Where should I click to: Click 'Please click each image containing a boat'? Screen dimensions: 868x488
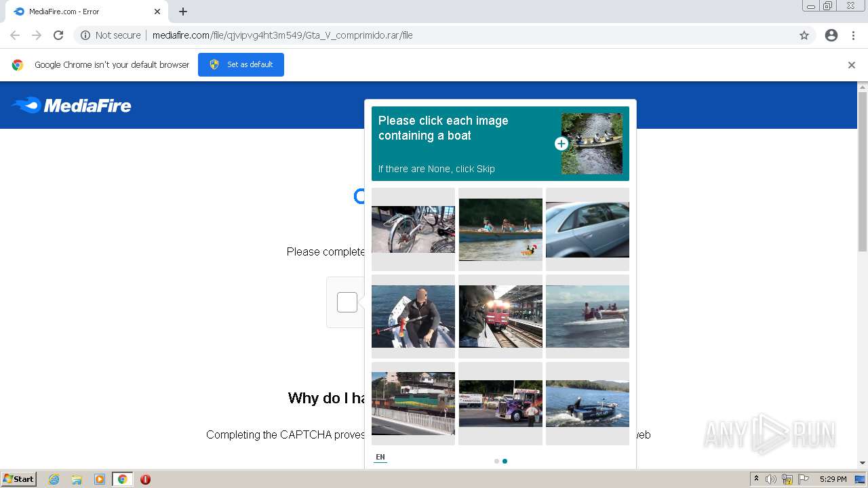coord(443,128)
